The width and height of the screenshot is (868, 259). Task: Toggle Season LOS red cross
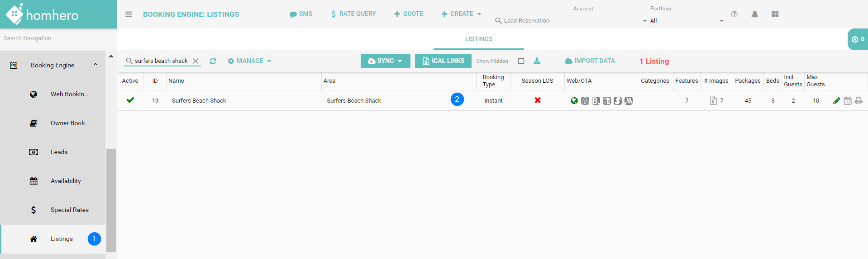coord(537,100)
